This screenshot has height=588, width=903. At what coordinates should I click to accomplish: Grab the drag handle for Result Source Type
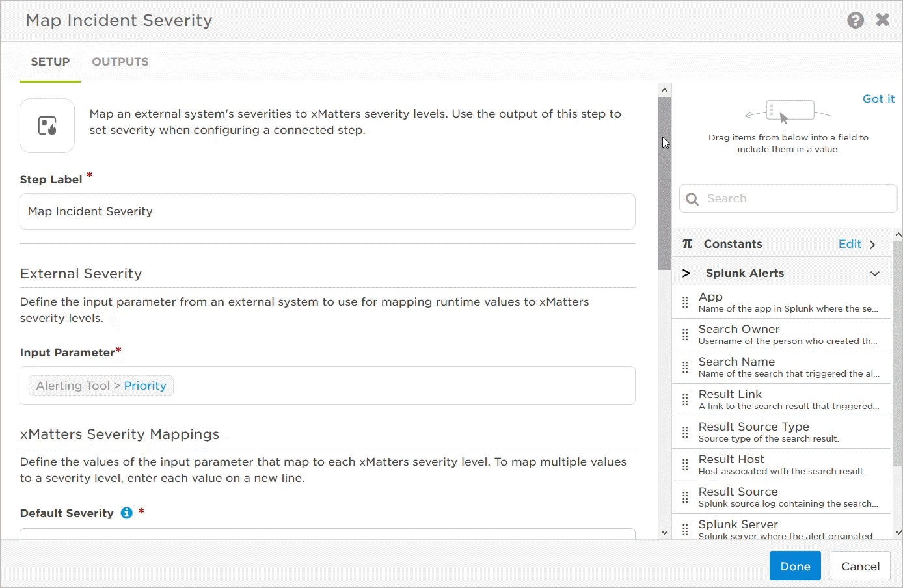point(685,432)
